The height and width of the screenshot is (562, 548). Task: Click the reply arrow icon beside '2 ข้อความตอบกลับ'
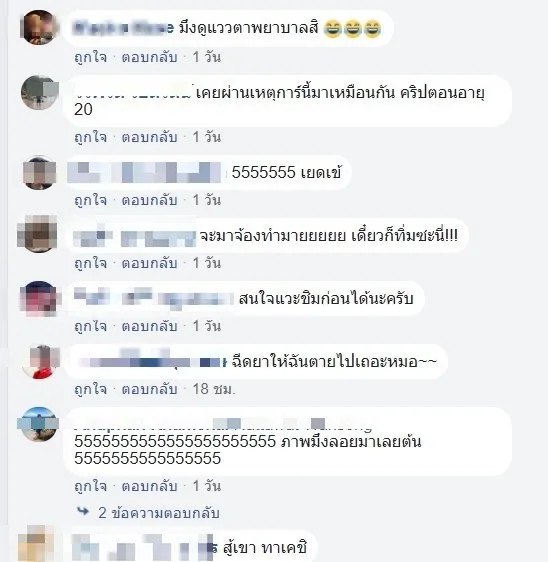pyautogui.click(x=83, y=511)
